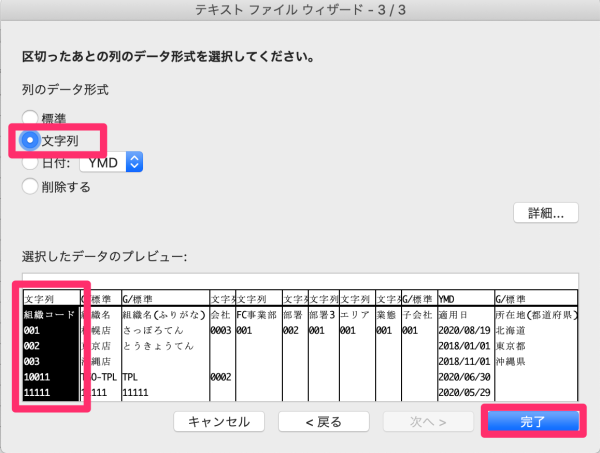Select the 削除する radio option

pyautogui.click(x=30, y=185)
